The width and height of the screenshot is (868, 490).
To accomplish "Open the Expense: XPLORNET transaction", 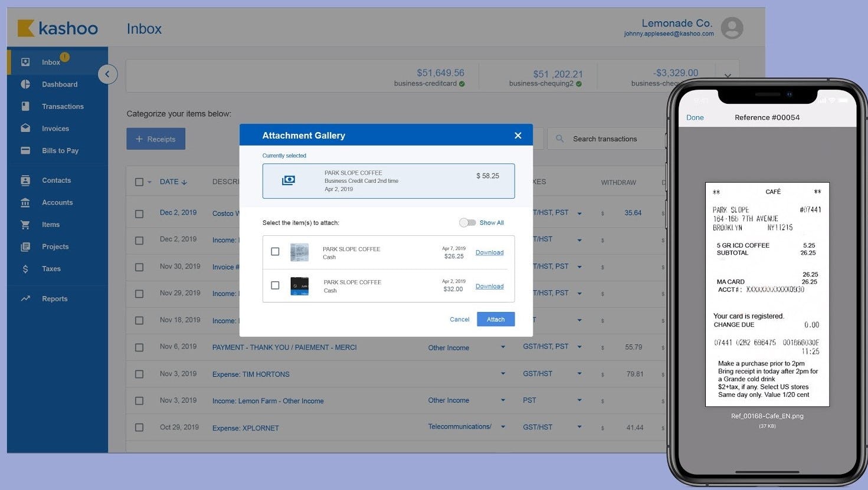I will click(245, 428).
